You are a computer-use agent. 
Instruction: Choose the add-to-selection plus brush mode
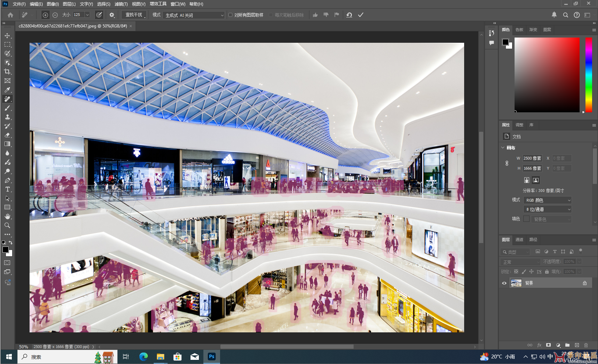[x=45, y=15]
